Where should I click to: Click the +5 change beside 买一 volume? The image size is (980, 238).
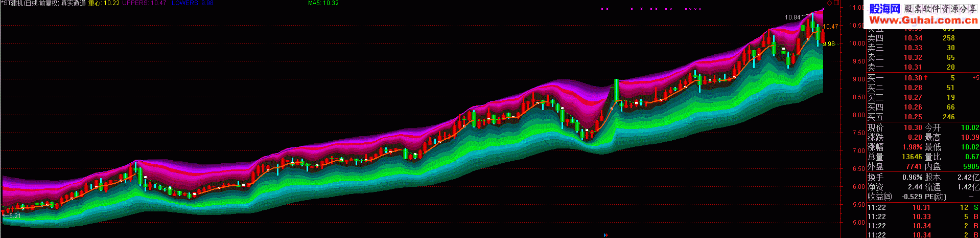coord(975,78)
